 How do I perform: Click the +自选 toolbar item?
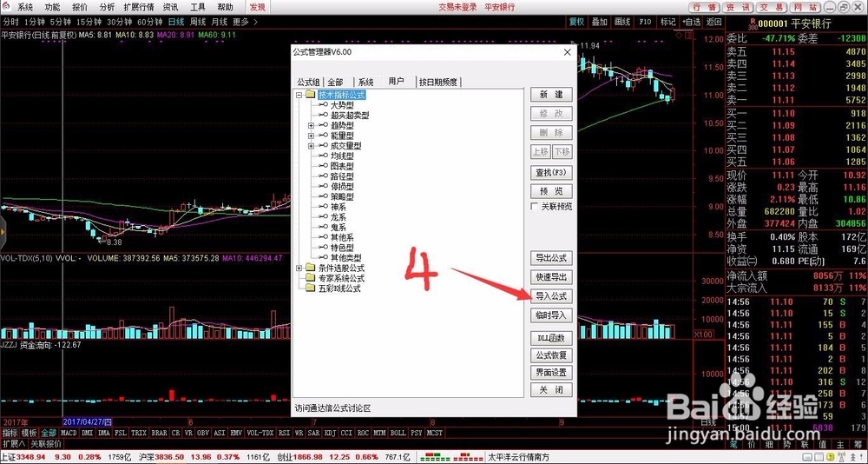click(x=692, y=23)
